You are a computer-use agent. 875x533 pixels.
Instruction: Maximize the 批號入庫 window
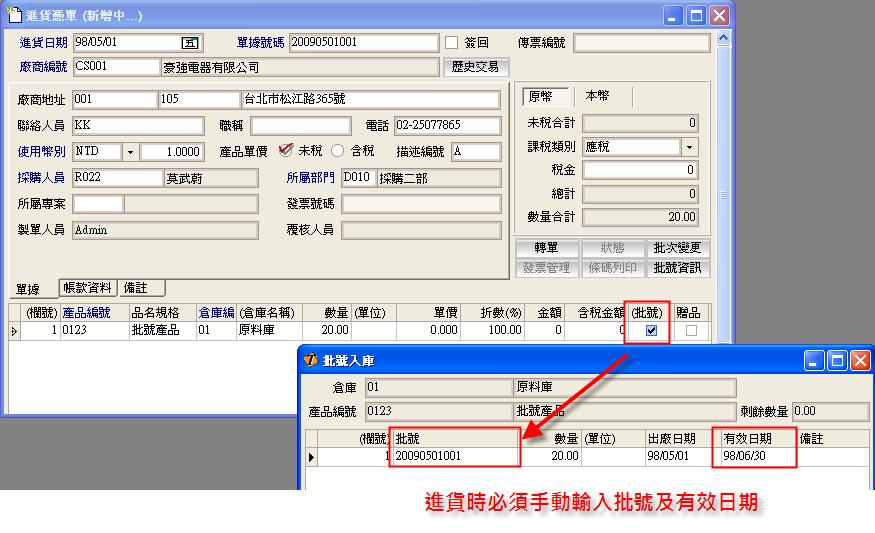pyautogui.click(x=837, y=360)
